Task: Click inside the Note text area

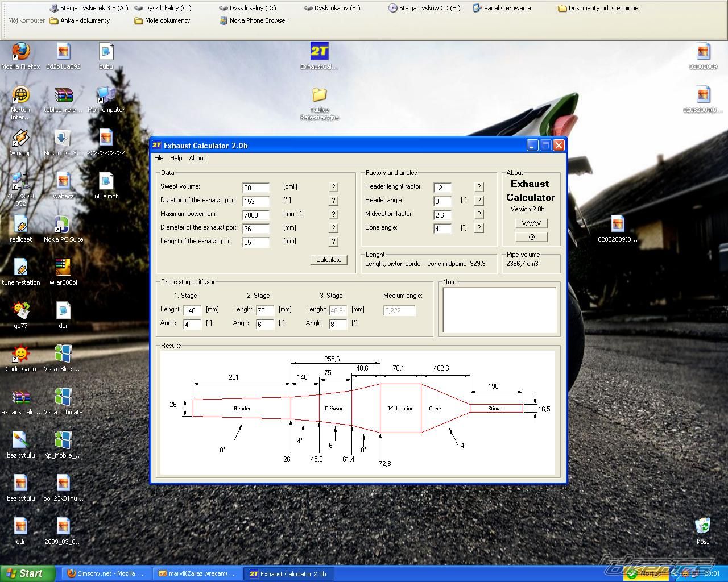Action: [499, 310]
